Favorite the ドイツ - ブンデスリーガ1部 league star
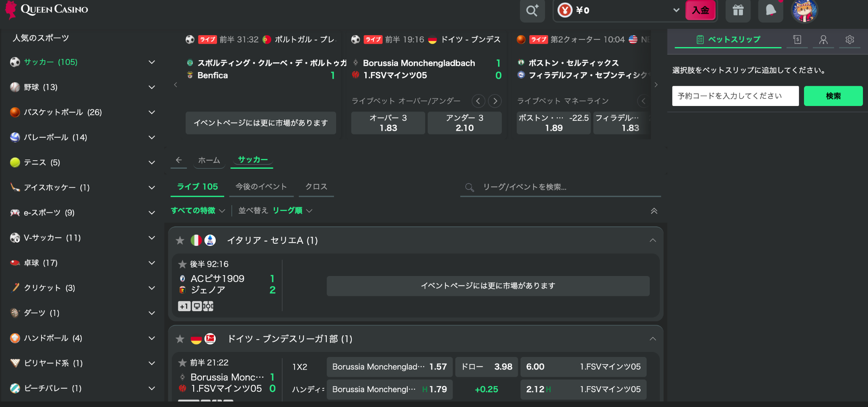The width and height of the screenshot is (868, 407). (180, 339)
